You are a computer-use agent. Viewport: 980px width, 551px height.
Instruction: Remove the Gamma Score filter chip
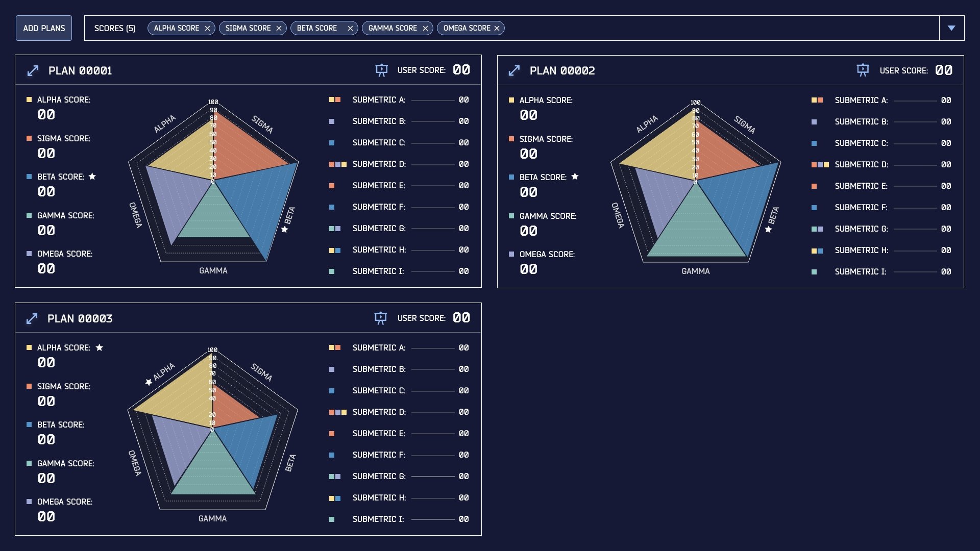425,29
